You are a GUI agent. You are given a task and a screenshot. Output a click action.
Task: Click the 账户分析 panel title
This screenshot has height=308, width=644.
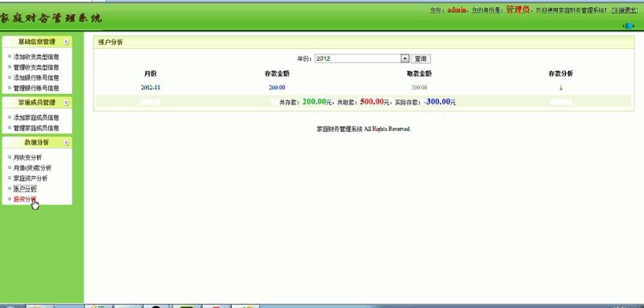pos(110,42)
